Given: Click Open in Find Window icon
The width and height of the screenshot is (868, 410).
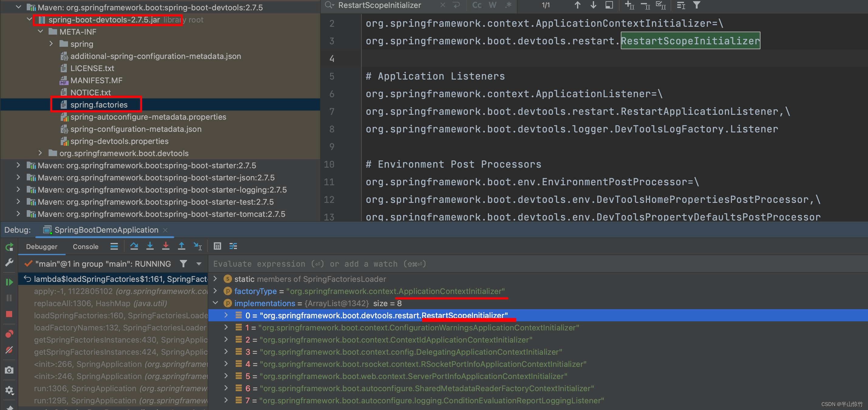Looking at the screenshot, I should [609, 5].
